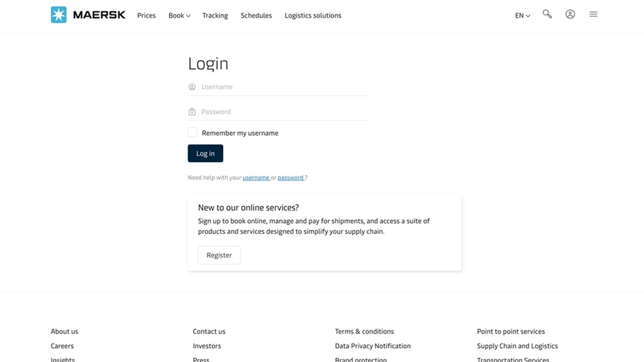Click the account profile icon

coord(570,14)
